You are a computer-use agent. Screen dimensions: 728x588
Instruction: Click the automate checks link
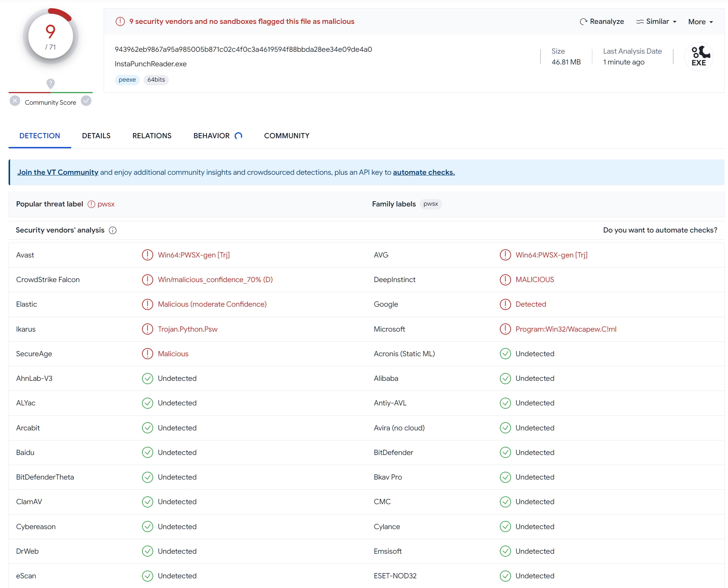(x=423, y=172)
